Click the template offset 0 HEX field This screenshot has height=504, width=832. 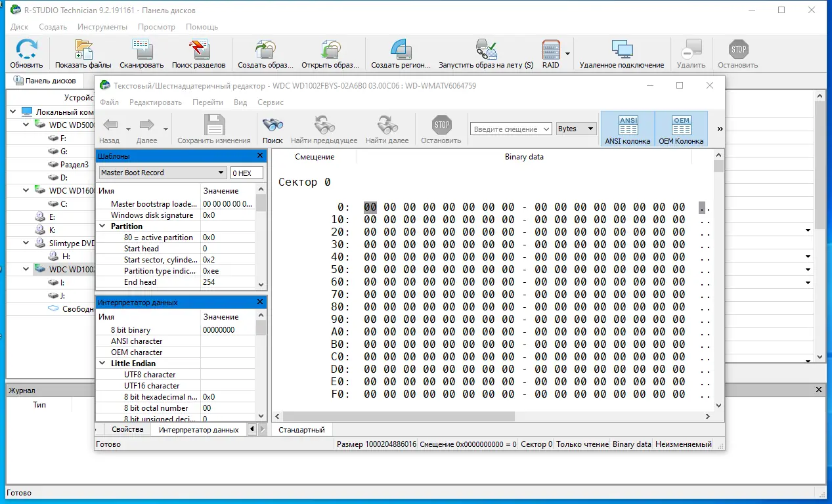pyautogui.click(x=247, y=173)
